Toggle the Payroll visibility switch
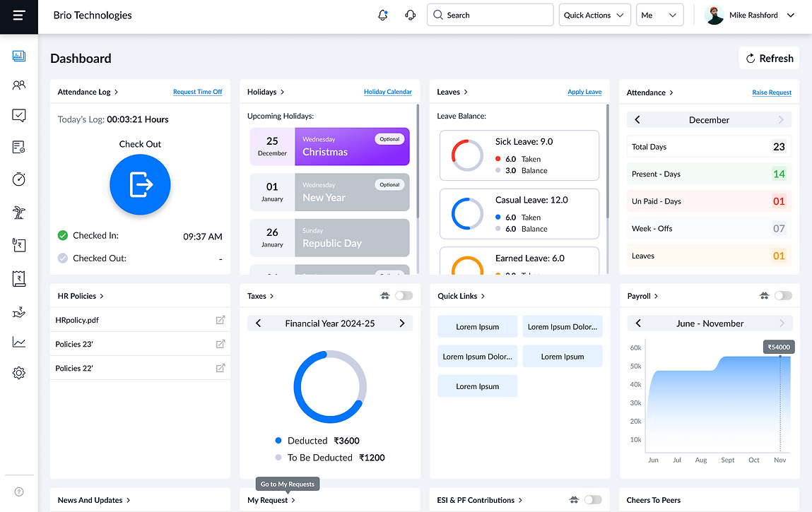 [x=783, y=296]
